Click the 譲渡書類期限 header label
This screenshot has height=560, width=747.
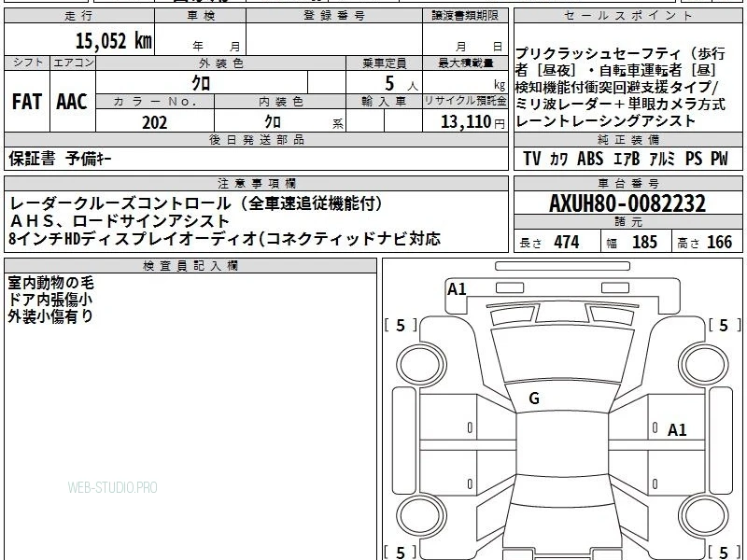(465, 16)
